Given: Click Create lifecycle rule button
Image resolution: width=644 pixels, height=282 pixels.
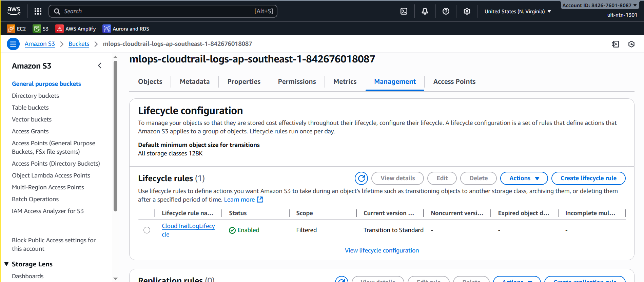Looking at the screenshot, I should coord(588,178).
